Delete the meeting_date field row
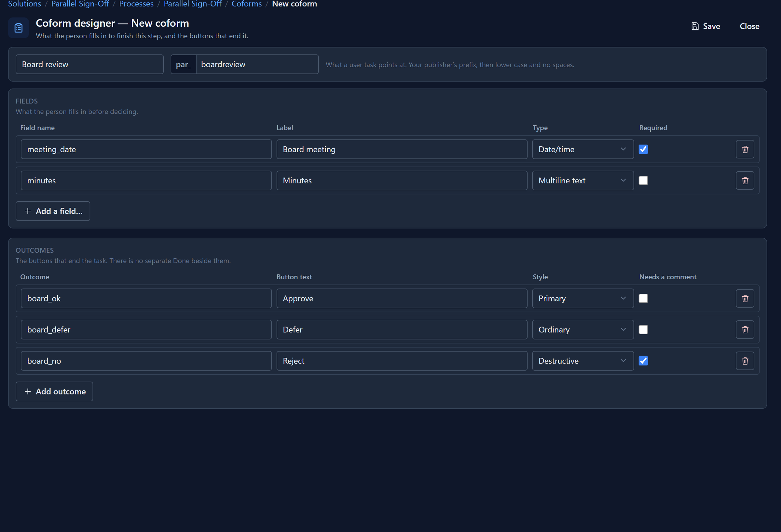781x532 pixels. pyautogui.click(x=745, y=149)
